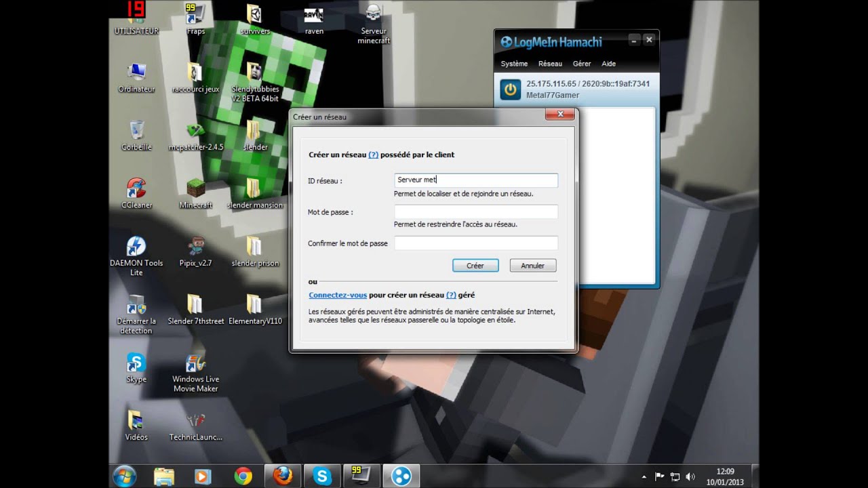Screen dimensions: 868x488
Task: Select the slender prison folder icon
Action: [255, 251]
